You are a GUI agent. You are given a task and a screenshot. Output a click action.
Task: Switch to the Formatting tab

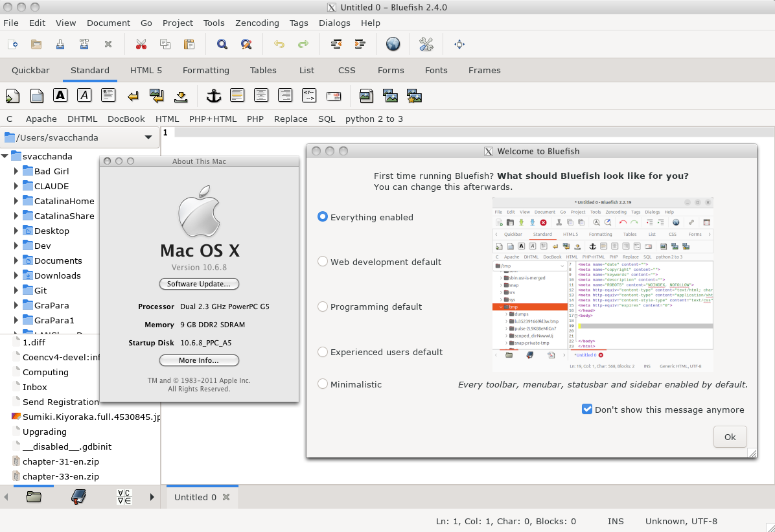pos(205,70)
